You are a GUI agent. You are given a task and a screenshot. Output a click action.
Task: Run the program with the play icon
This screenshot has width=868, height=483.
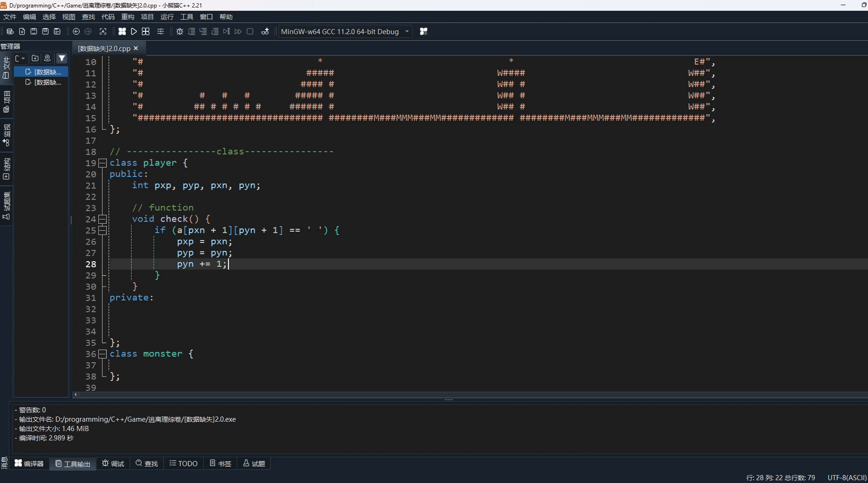point(134,31)
